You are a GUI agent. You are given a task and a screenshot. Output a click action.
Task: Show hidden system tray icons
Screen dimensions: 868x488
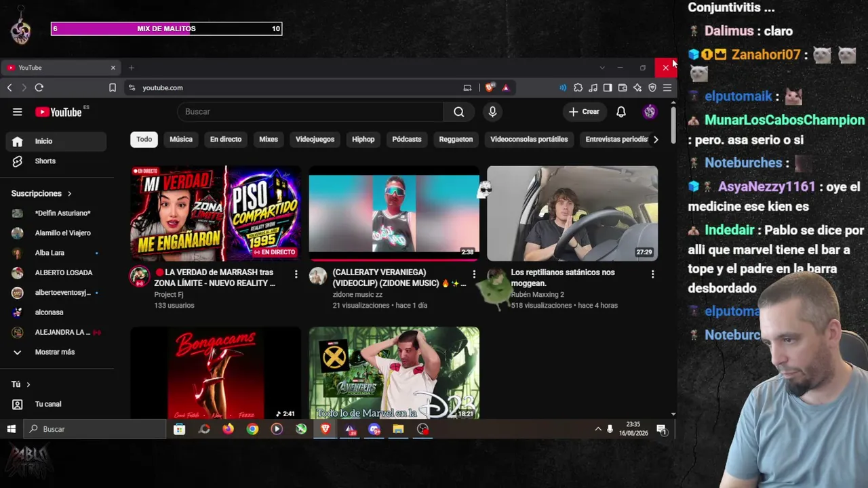point(598,429)
